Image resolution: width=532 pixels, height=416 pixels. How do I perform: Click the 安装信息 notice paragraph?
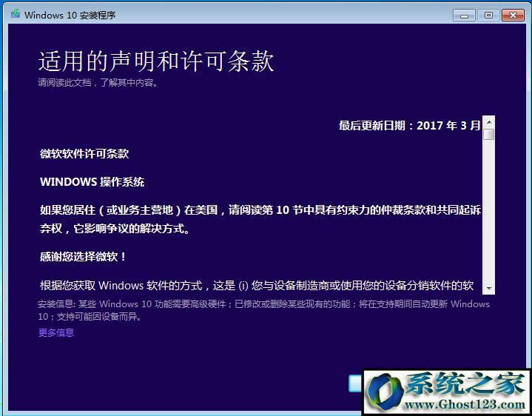point(263,310)
